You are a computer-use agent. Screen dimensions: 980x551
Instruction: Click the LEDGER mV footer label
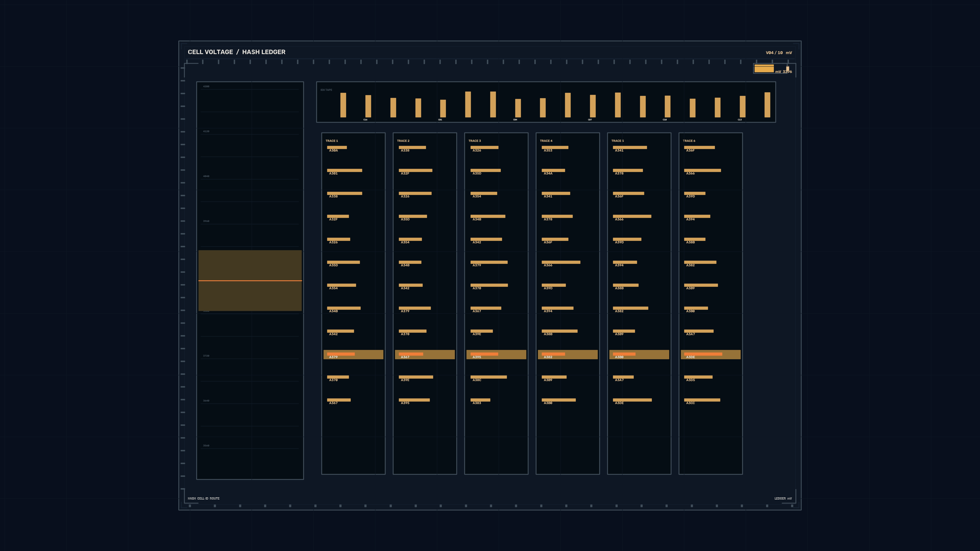(783, 498)
